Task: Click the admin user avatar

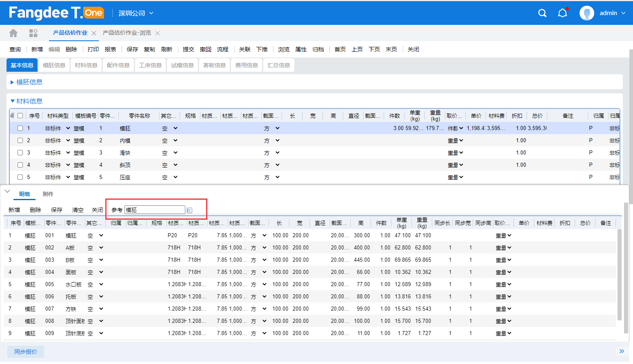Action: click(x=586, y=13)
